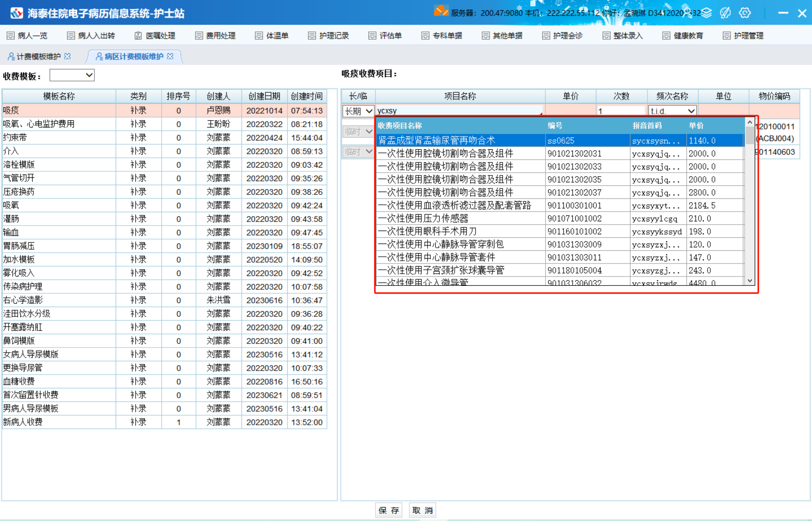Click the stacked layers icon in title bar

[x=707, y=13]
